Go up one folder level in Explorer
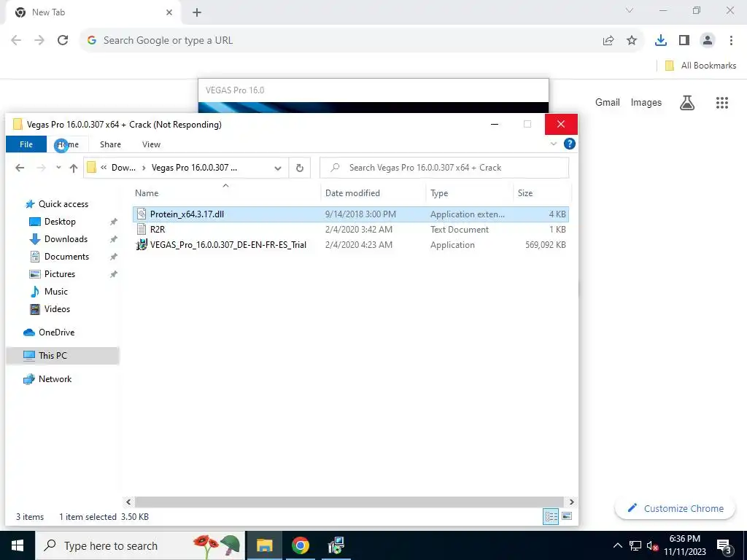This screenshot has height=560, width=747. click(74, 168)
